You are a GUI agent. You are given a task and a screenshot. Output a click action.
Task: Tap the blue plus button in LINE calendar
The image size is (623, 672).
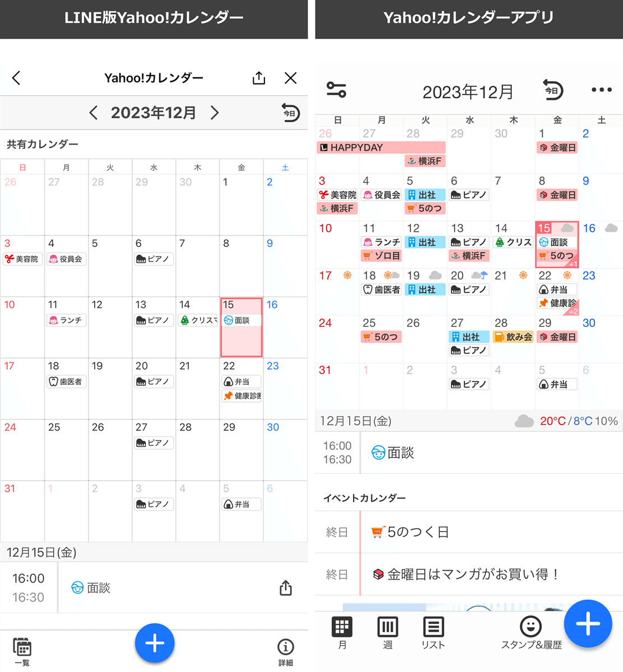pos(155,643)
